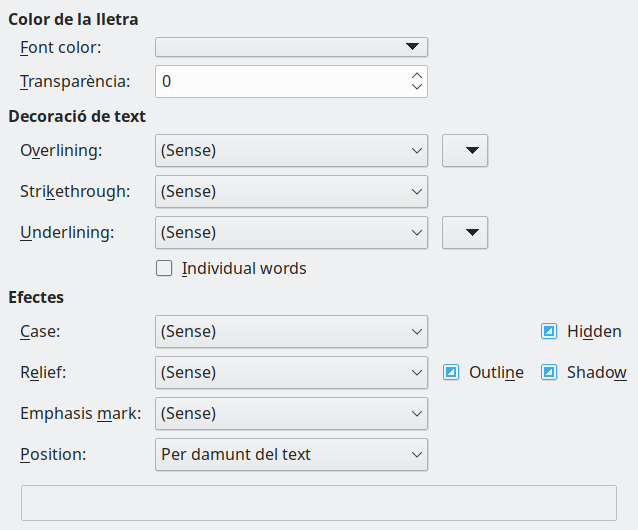
Task: Click the Font color label
Action: [x=60, y=47]
